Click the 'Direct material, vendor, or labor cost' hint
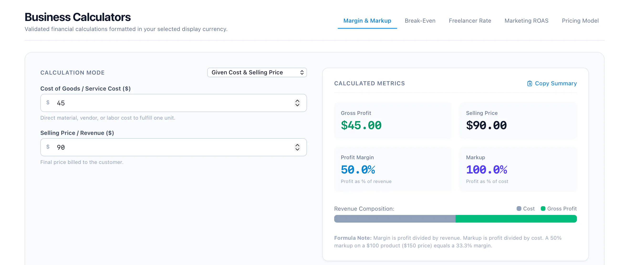The image size is (644, 265). tap(108, 118)
